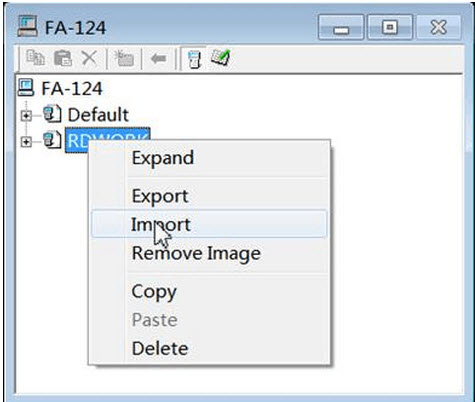Screen dimensions: 475x402
Task: Click the Copy icon in the toolbar
Action: point(35,58)
